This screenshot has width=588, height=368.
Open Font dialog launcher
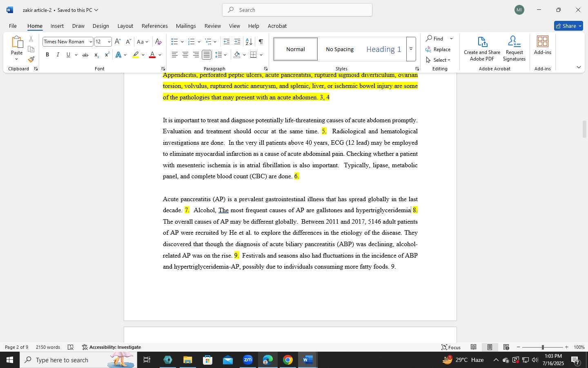point(163,69)
